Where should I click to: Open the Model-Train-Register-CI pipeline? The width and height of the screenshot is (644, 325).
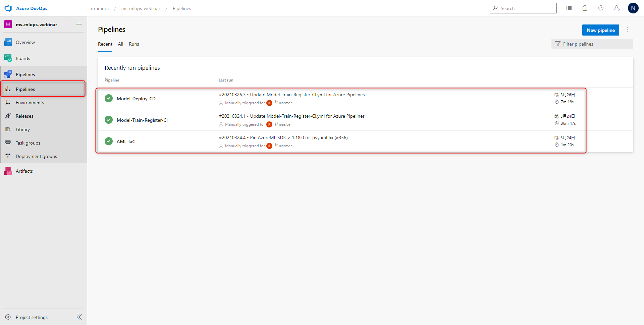tap(142, 120)
